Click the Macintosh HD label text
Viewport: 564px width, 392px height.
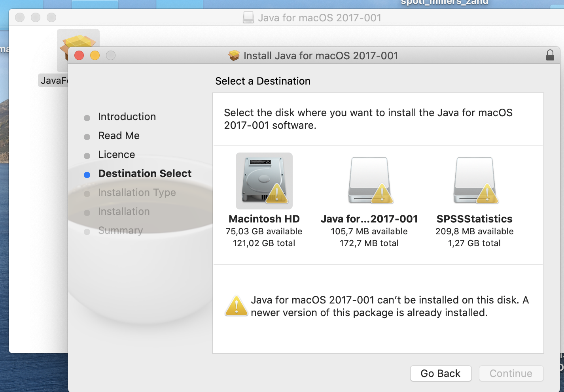point(264,219)
